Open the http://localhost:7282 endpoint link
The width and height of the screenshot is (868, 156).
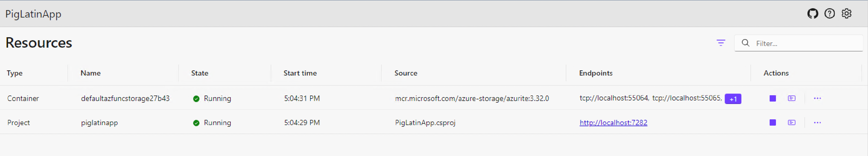[613, 123]
